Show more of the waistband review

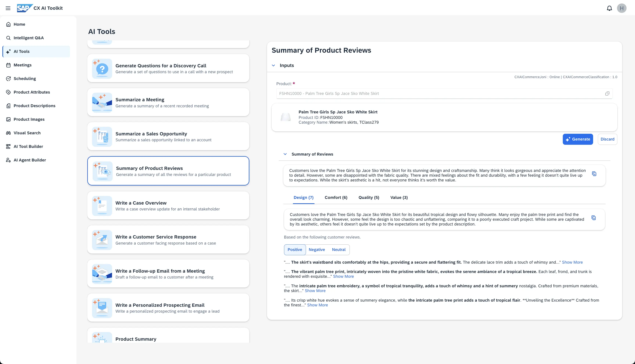[x=572, y=262]
